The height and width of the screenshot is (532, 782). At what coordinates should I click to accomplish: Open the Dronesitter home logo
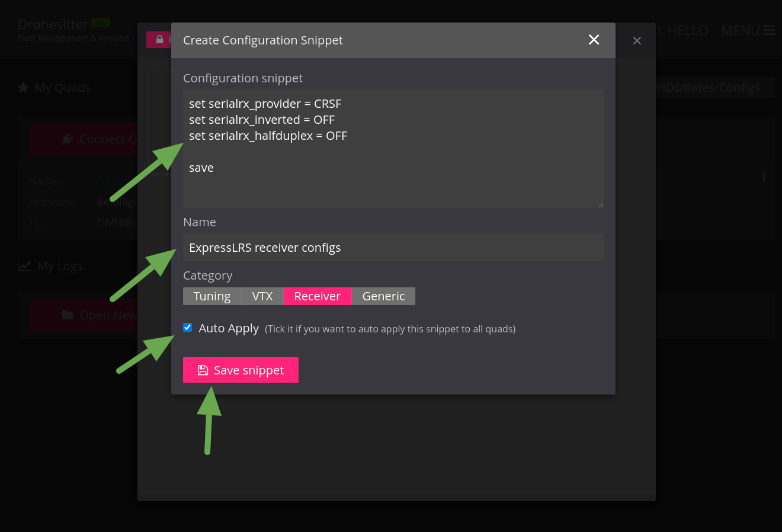pyautogui.click(x=53, y=24)
